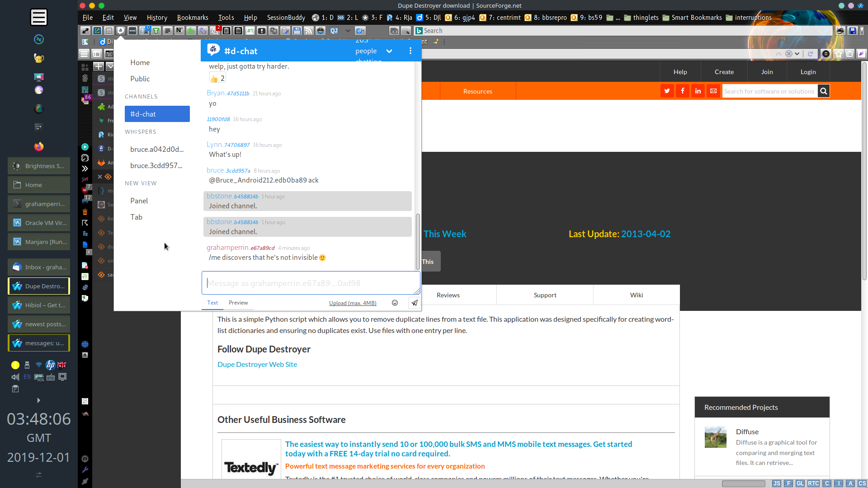Switch to the Preview tab in chat
This screenshot has width=868, height=488.
tap(238, 303)
